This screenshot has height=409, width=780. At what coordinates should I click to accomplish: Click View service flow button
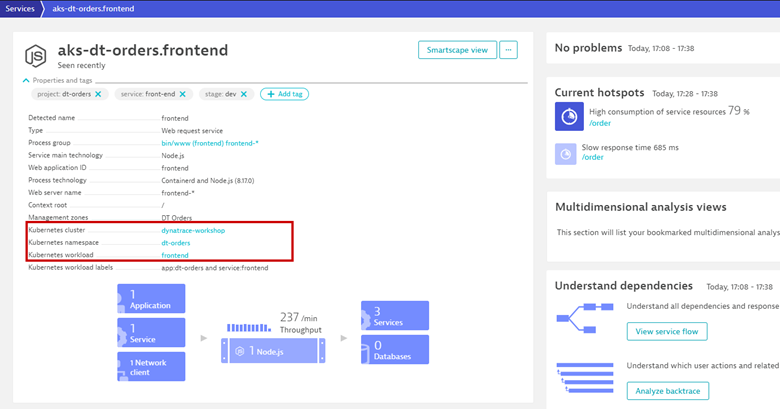(665, 331)
